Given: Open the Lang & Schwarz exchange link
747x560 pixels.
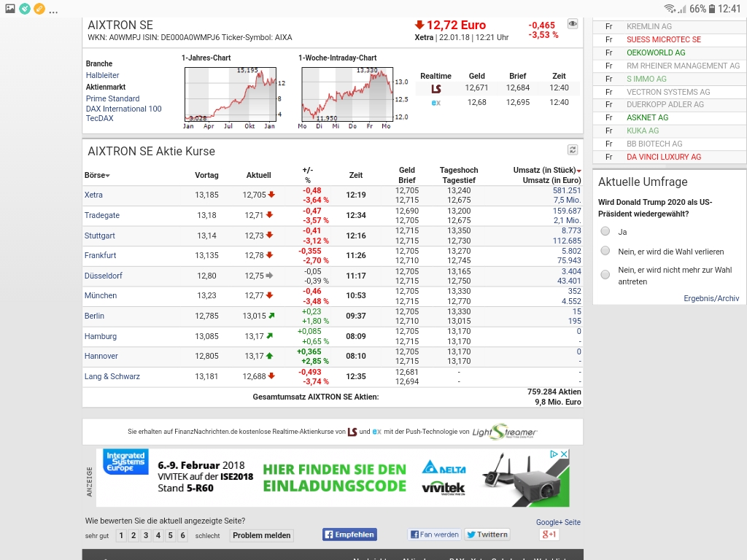Looking at the screenshot, I should click(x=112, y=376).
